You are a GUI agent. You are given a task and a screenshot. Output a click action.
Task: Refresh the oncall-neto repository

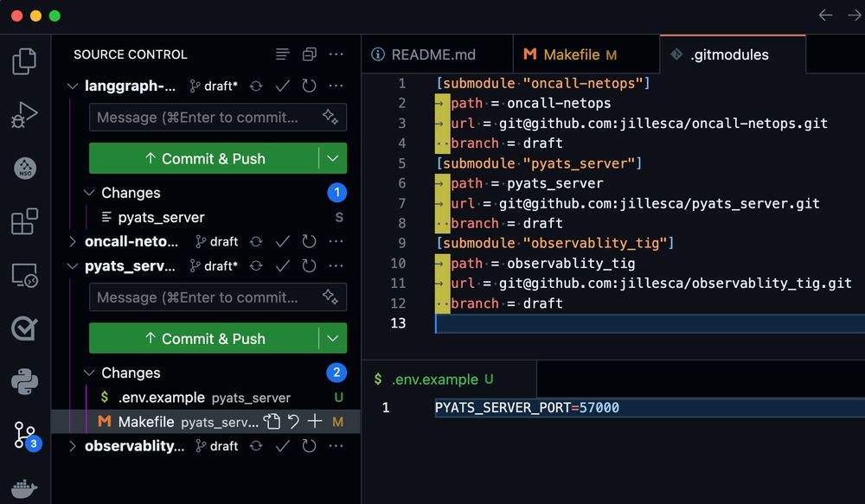[x=310, y=241]
